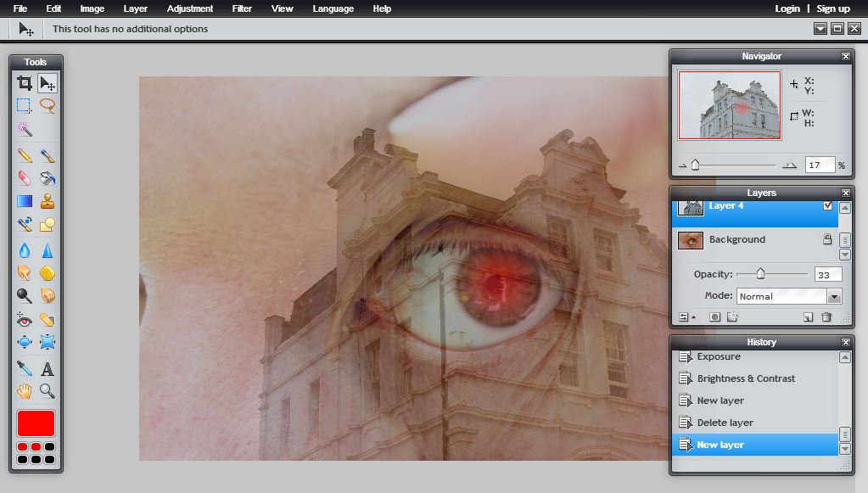Select the Eraser tool
Screen dimensions: 868x493
click(x=25, y=178)
